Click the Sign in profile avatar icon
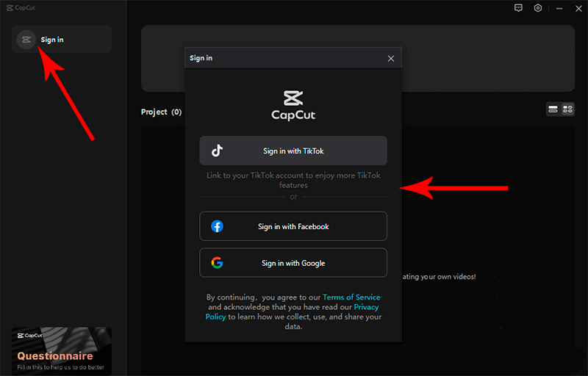Viewport: 588px width, 376px height. (26, 40)
